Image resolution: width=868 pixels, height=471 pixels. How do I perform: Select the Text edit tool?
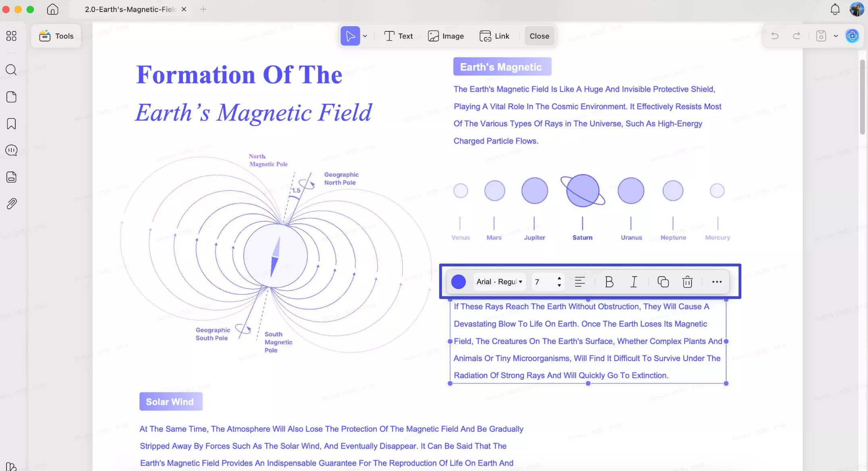pos(398,36)
